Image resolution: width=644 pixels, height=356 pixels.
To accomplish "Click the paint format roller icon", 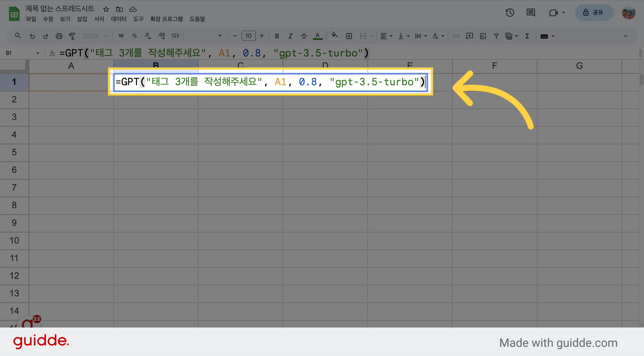I will click(72, 36).
